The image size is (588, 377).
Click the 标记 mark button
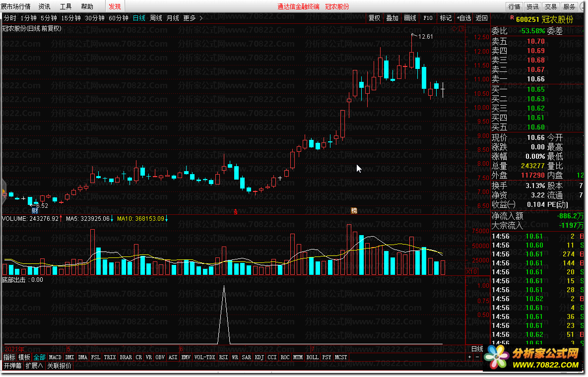point(446,18)
